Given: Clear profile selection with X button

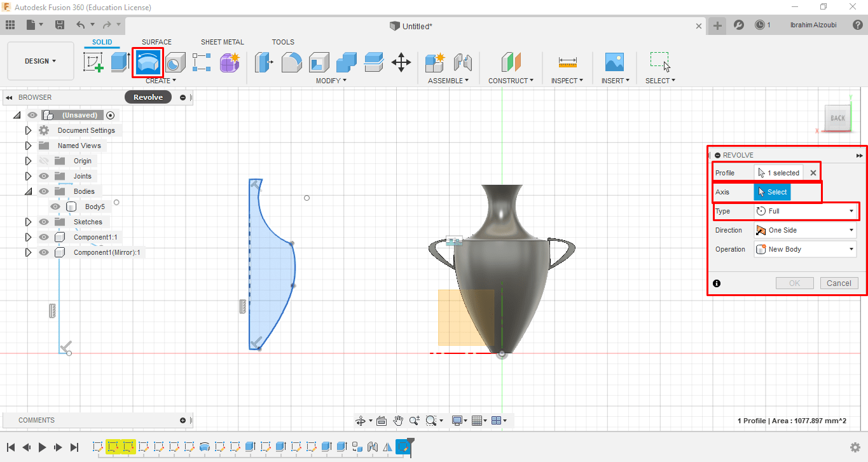Looking at the screenshot, I should click(813, 173).
